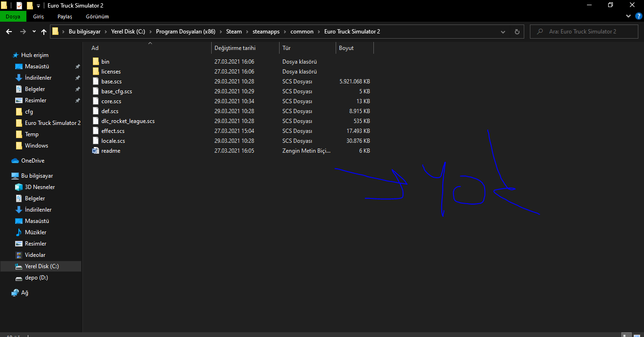This screenshot has height=337, width=644.
Task: Expand the breadcrumb chevron after common
Action: [318, 32]
